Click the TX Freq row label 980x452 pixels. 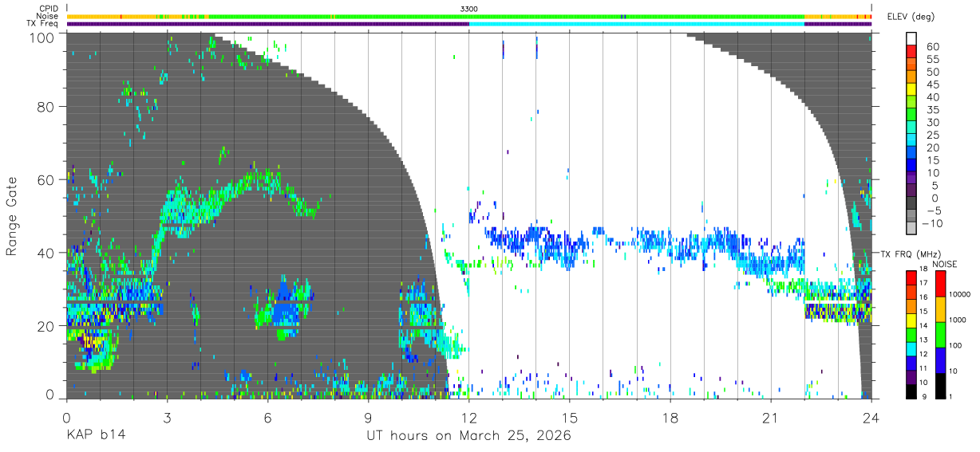[44, 23]
